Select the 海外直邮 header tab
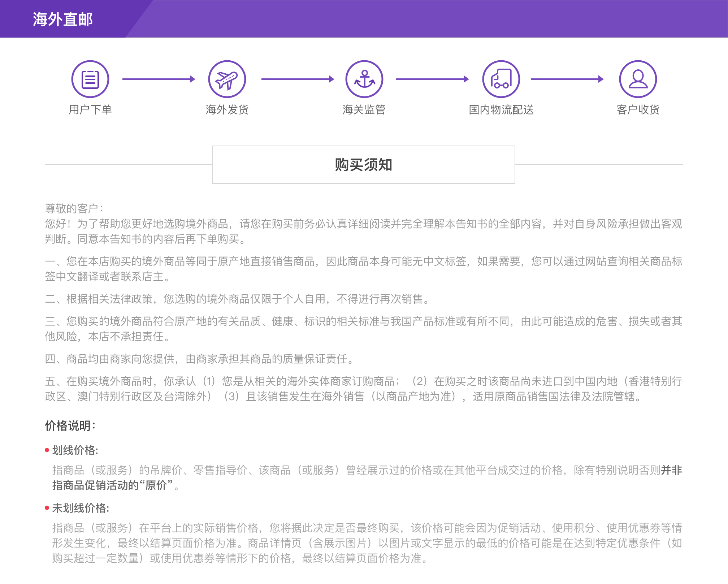The width and height of the screenshot is (728, 584). (x=63, y=19)
